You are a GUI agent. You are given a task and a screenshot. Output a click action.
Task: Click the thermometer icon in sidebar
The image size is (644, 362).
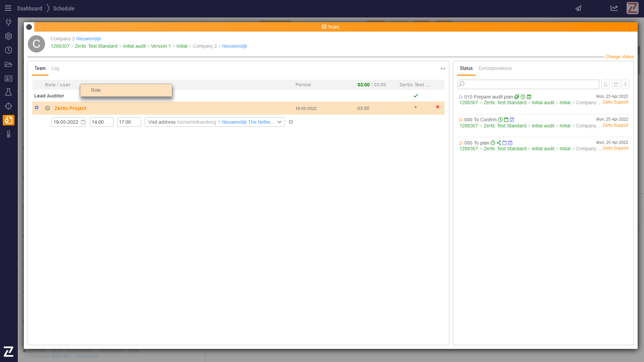(x=8, y=134)
